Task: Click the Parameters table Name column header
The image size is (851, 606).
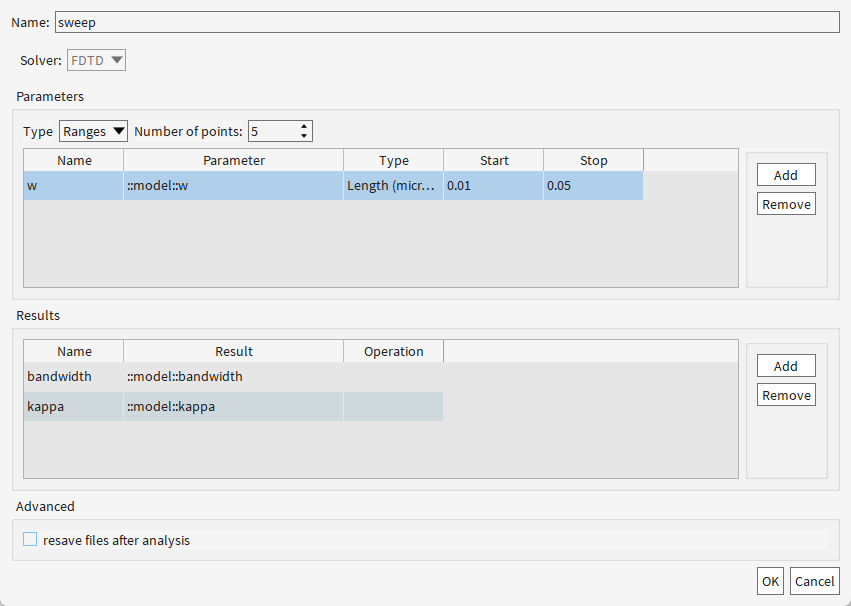Action: pos(74,161)
